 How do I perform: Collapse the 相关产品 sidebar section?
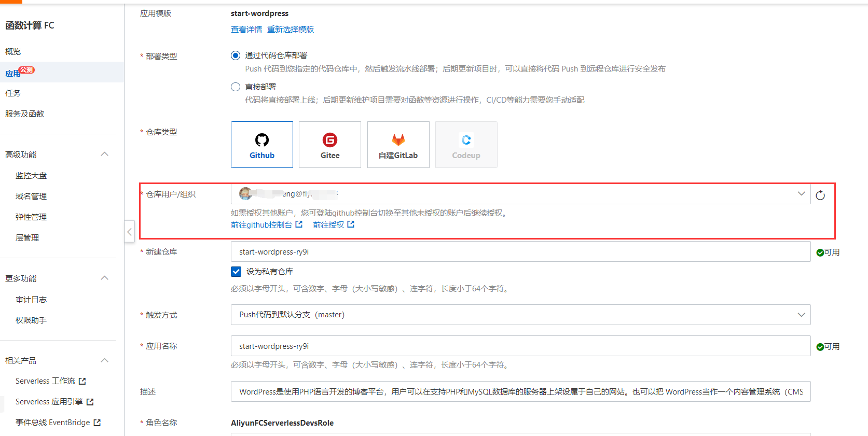coord(105,360)
